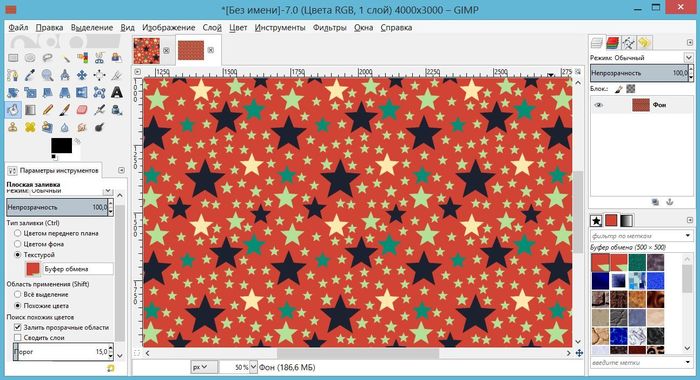Choose the Paintbrush tool

coord(64,110)
